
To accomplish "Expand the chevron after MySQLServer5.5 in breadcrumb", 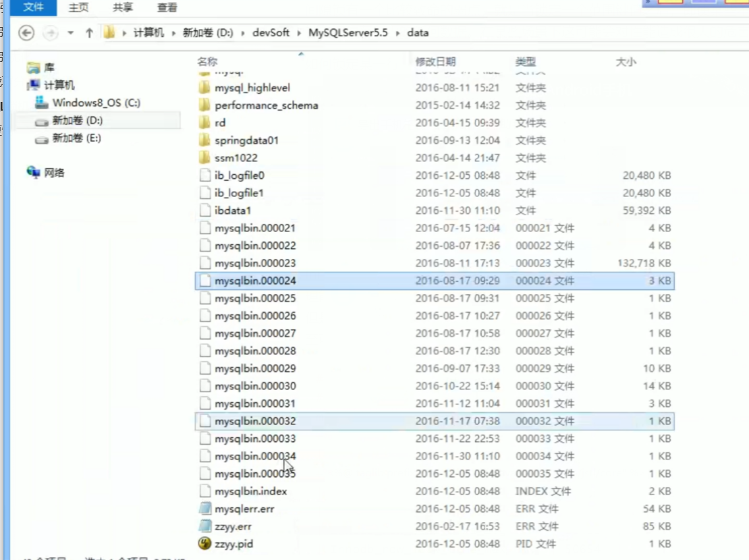I will [397, 33].
